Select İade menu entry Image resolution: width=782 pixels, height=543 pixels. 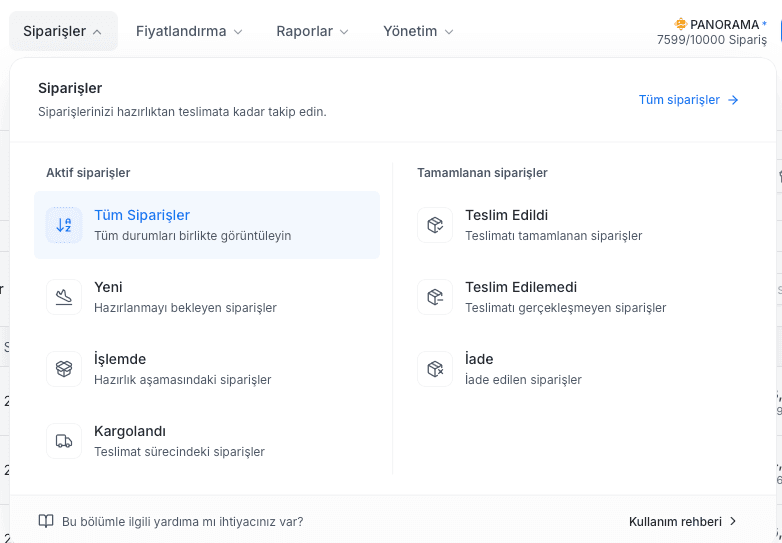click(579, 369)
